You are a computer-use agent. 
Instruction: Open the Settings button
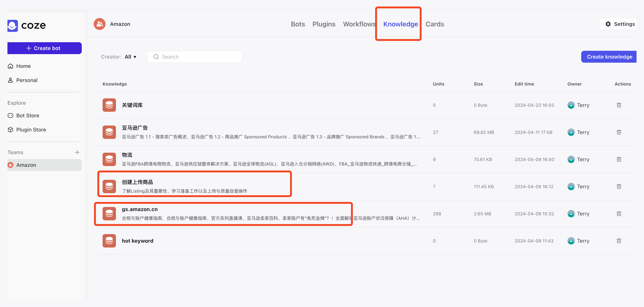coord(618,24)
